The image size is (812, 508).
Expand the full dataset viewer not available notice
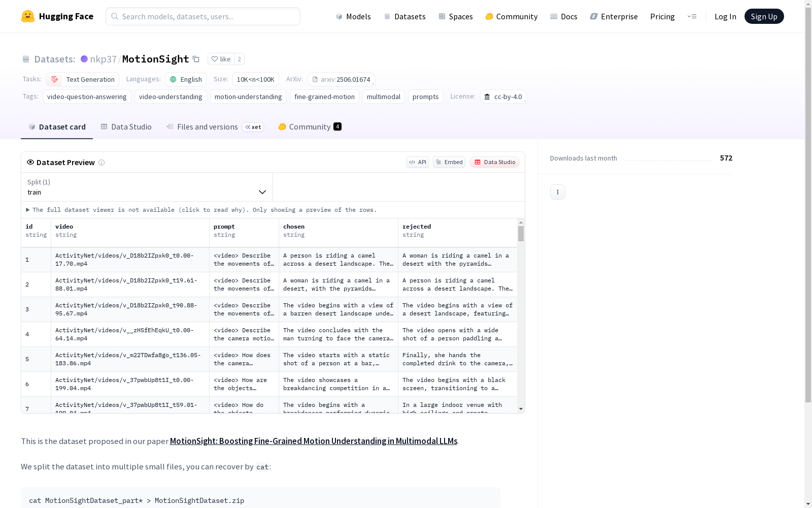[x=201, y=210]
